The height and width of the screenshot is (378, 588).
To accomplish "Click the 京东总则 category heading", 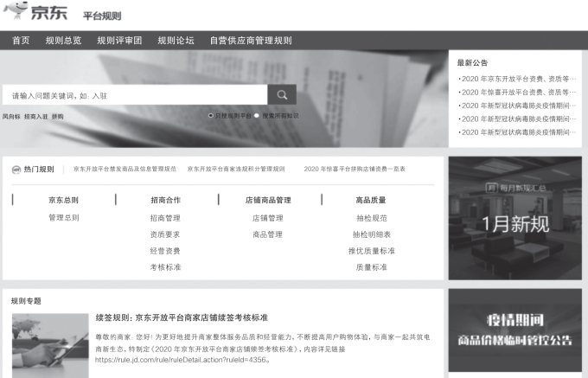I will (x=63, y=200).
